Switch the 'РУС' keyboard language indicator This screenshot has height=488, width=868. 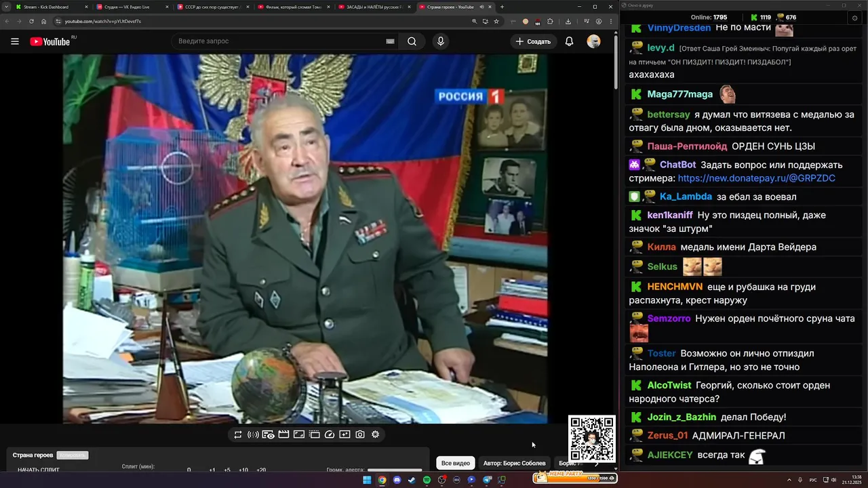point(813,480)
